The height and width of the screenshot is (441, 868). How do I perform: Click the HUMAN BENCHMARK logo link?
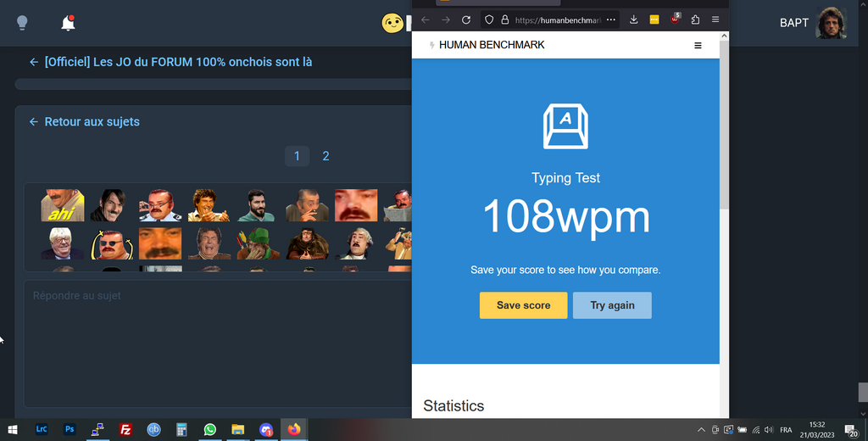(487, 45)
